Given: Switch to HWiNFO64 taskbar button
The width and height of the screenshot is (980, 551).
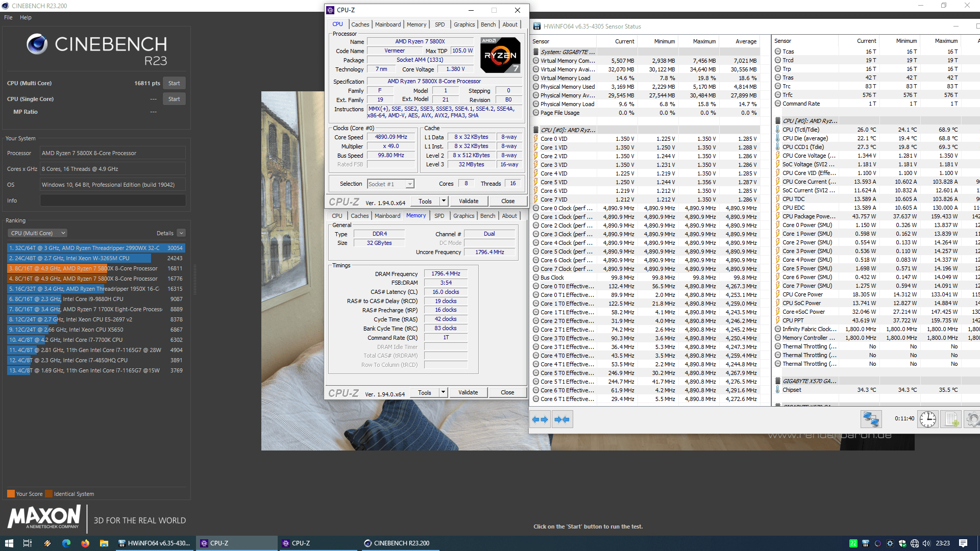Looking at the screenshot, I should click(154, 543).
